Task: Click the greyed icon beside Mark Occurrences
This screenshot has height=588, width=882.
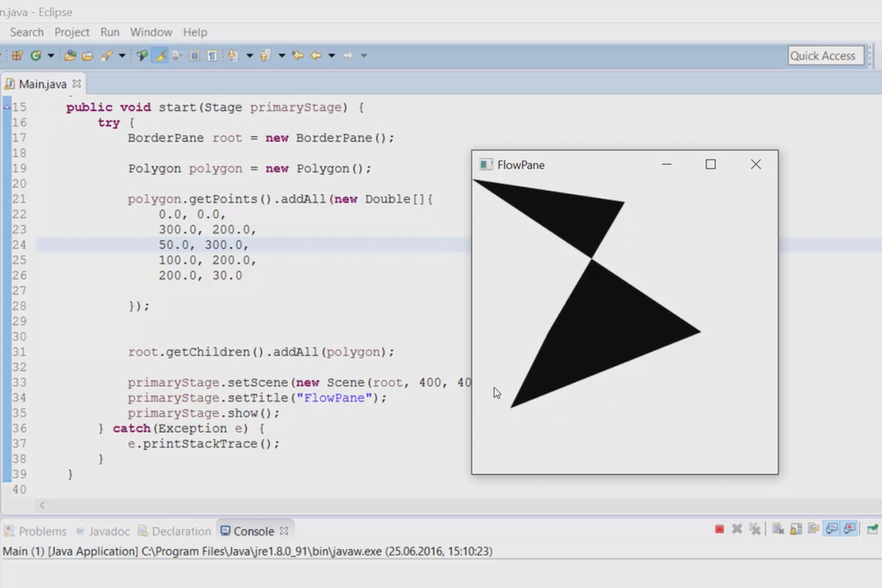Action: 177,55
